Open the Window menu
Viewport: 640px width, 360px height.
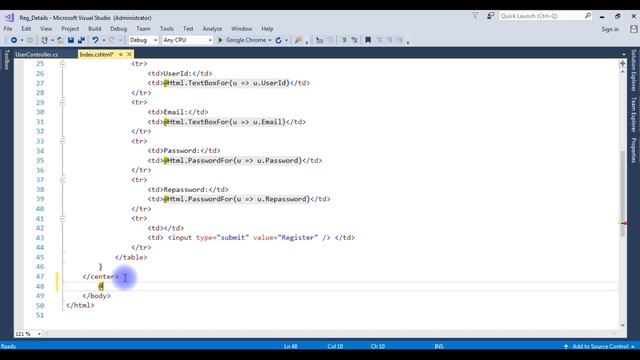[242, 29]
